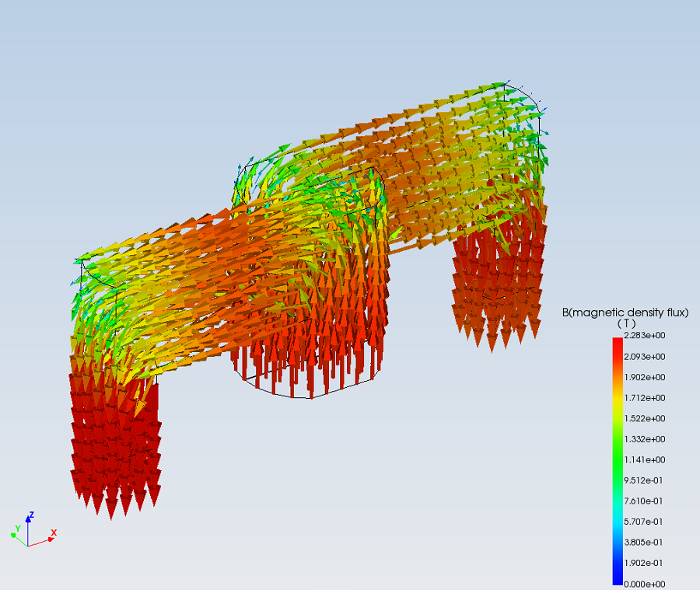Click the blue Z axis label
The image size is (700, 590).
(31, 515)
